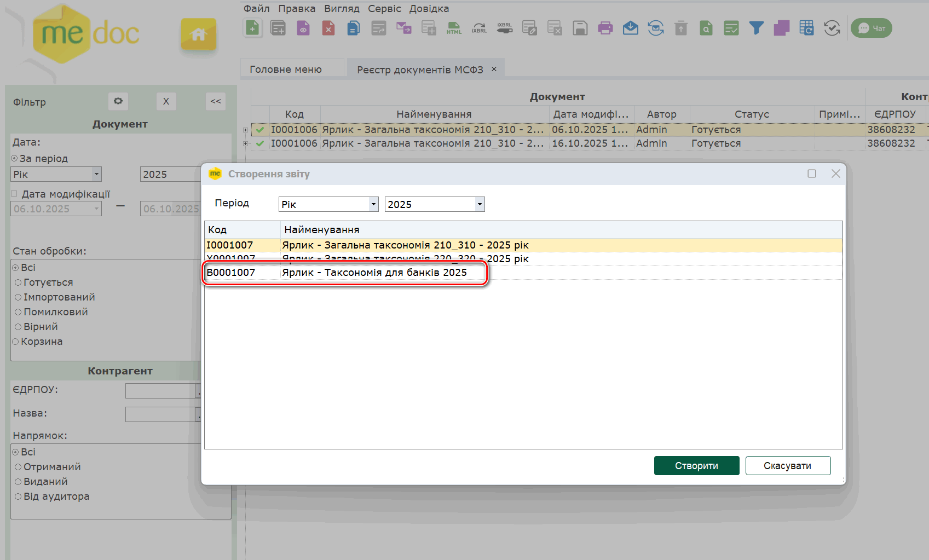Image resolution: width=929 pixels, height=560 pixels.
Task: Select the Готується processing state radio
Action: click(x=18, y=282)
